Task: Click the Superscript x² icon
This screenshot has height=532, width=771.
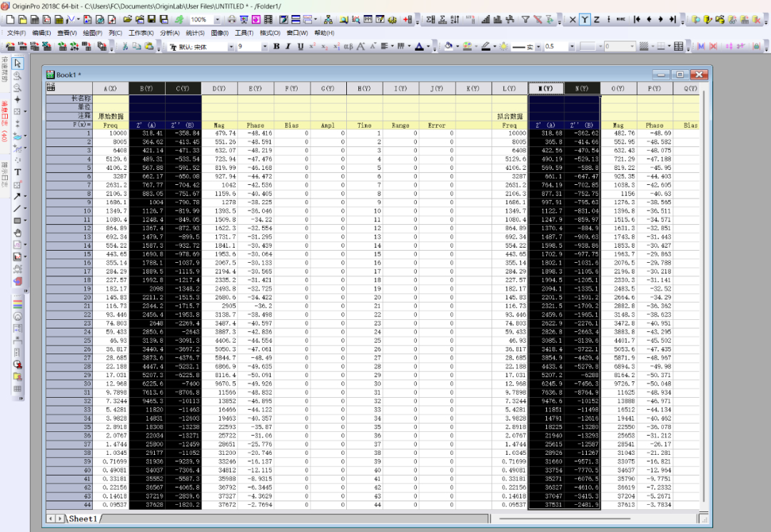Action: point(312,46)
